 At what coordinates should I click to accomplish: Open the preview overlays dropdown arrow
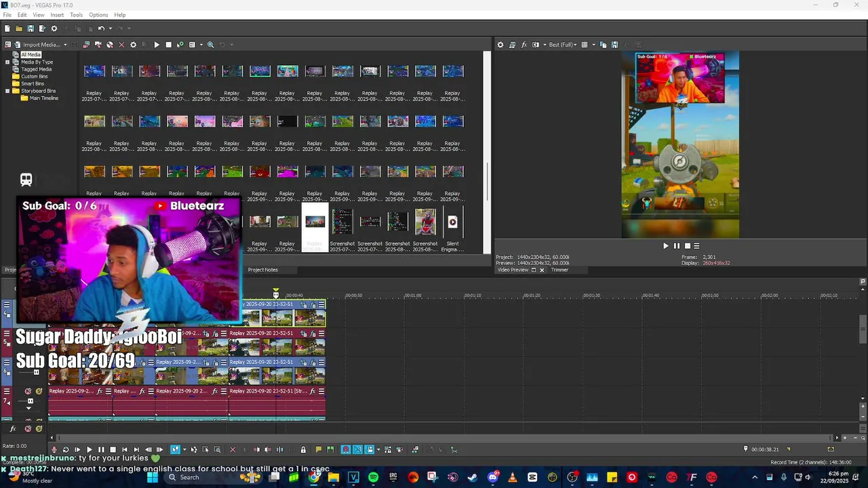click(x=593, y=45)
